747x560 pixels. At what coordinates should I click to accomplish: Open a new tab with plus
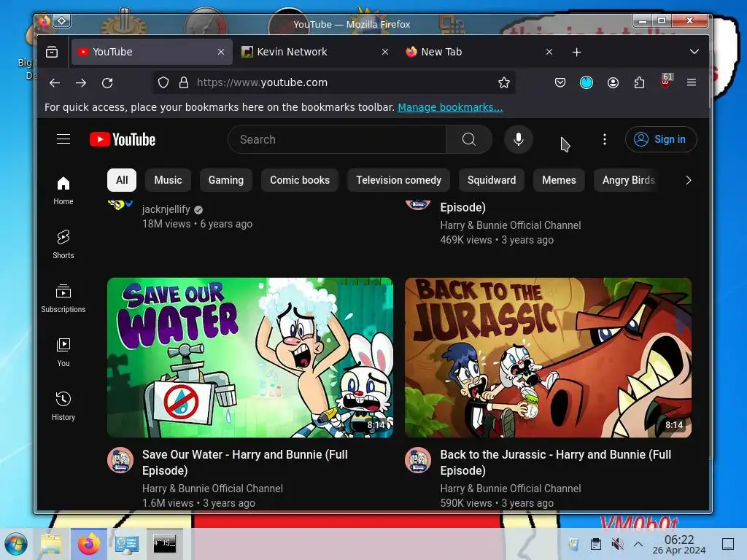point(576,52)
